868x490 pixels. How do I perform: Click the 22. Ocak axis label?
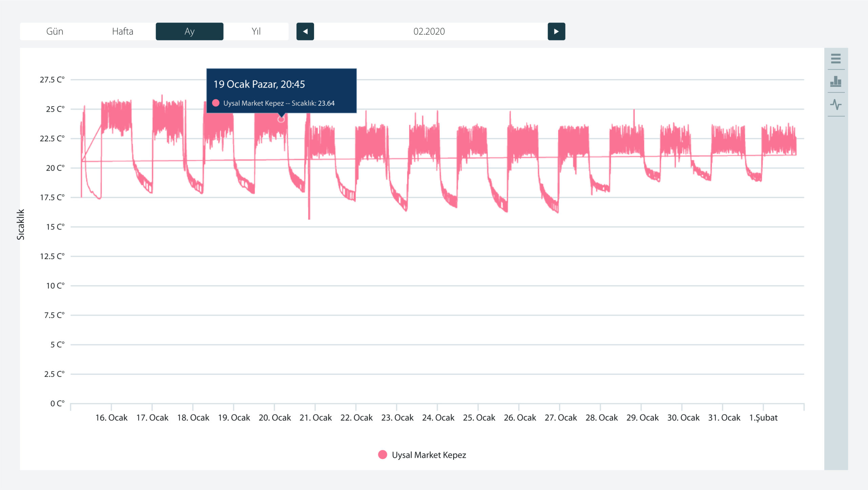coord(356,418)
